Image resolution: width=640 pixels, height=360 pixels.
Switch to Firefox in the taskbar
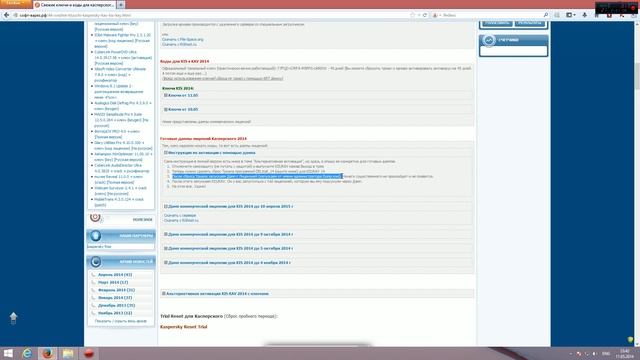(47, 353)
